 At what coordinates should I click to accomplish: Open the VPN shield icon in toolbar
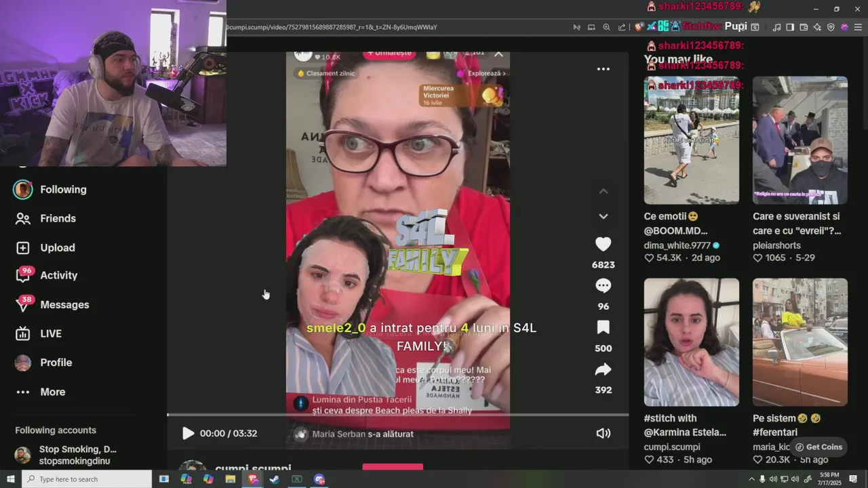pyautogui.click(x=831, y=27)
